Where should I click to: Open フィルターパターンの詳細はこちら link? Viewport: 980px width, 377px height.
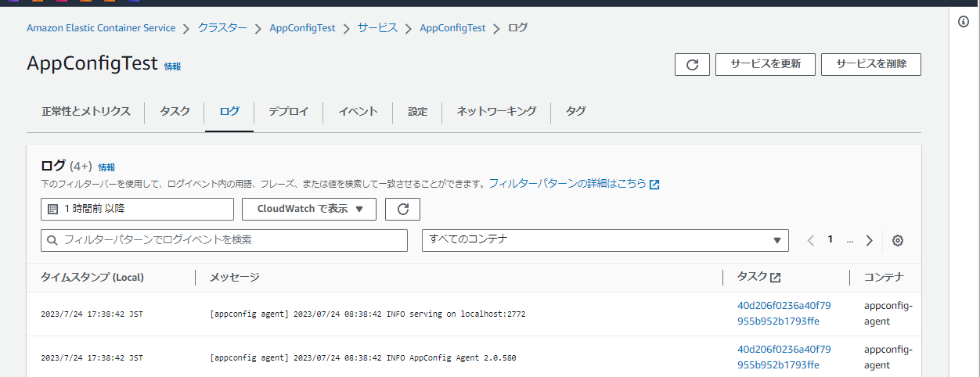click(567, 184)
